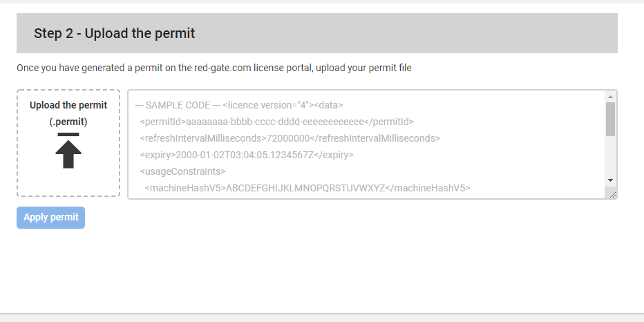
Task: Click the permitId placeholder line
Action: pos(277,122)
